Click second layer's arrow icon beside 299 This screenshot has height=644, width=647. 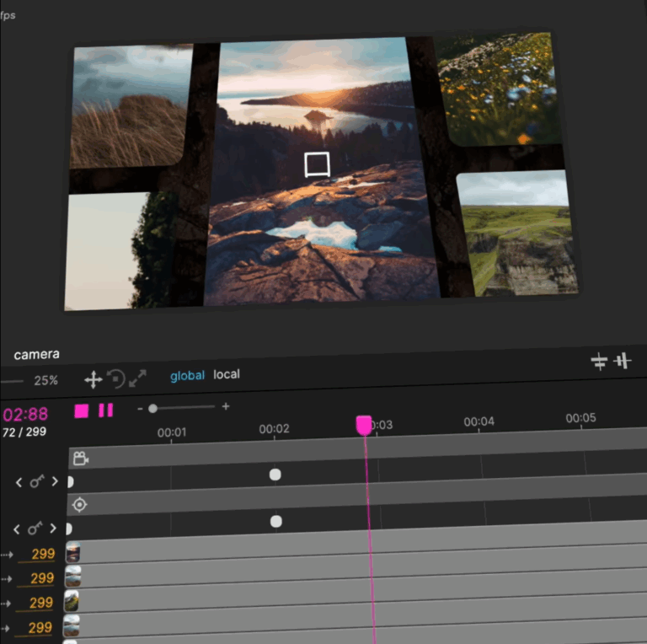(x=6, y=579)
